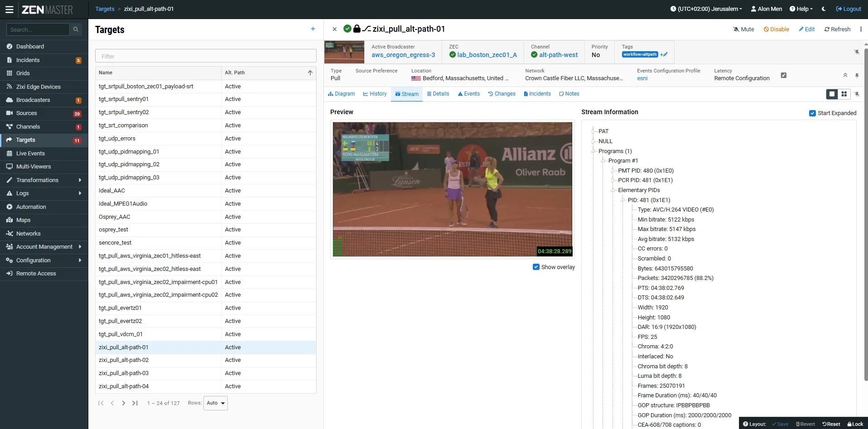
Task: Open the timezone Jerusalem dropdown
Action: [706, 9]
